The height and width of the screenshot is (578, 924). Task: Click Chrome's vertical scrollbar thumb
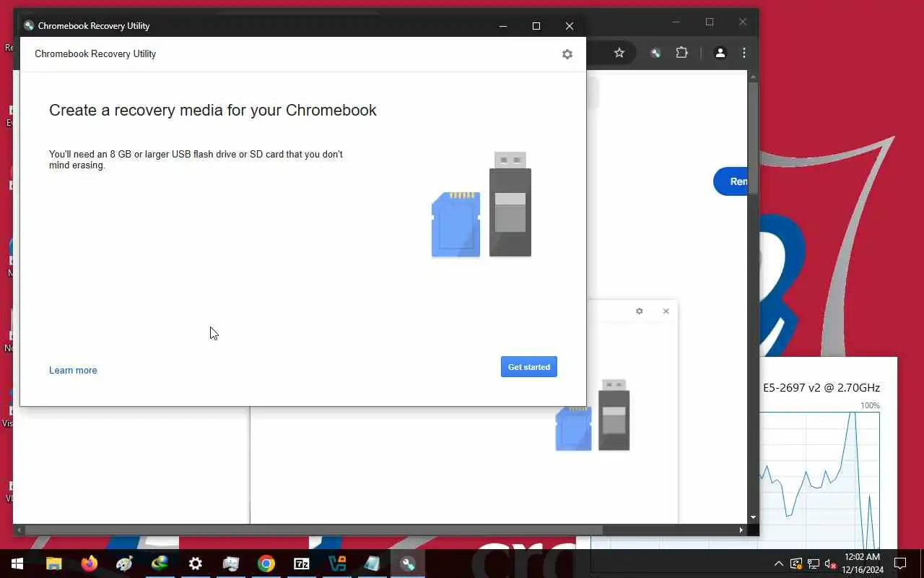[753, 137]
